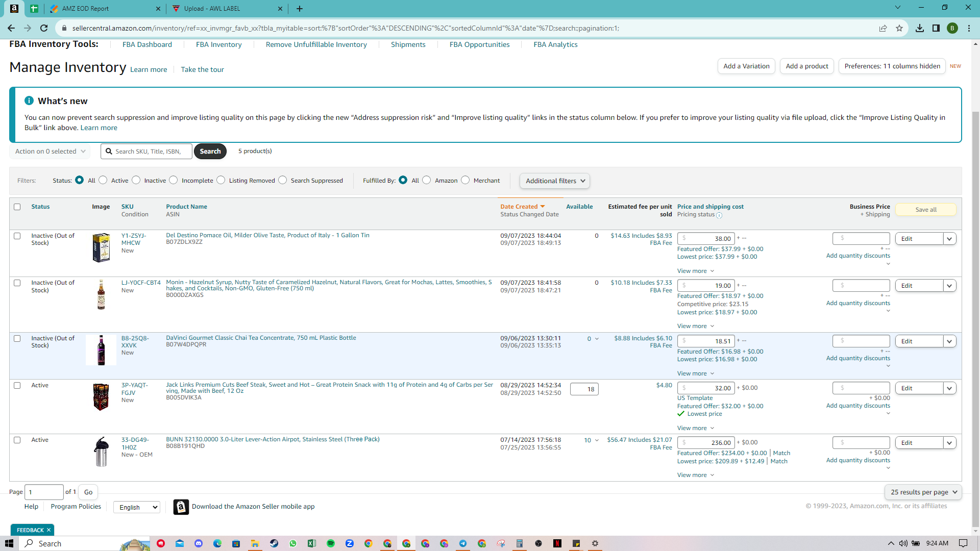Image resolution: width=980 pixels, height=551 pixels.
Task: Expand Additional filters dropdown
Action: 555,181
